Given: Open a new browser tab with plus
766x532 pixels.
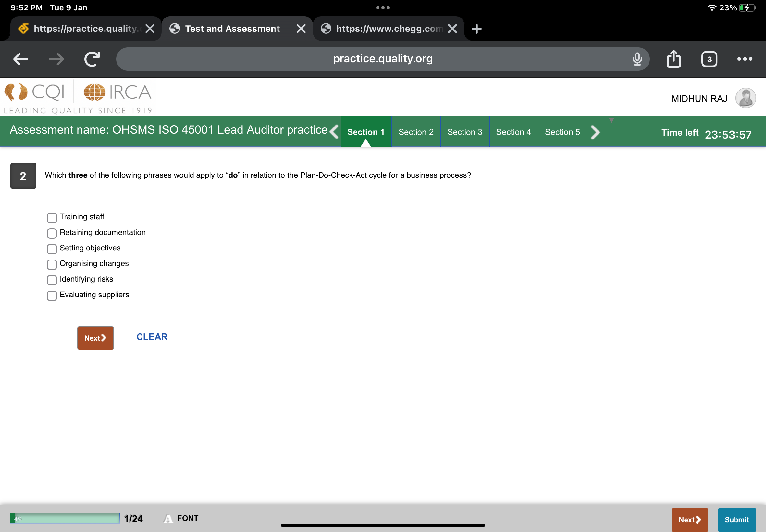Looking at the screenshot, I should click(476, 28).
